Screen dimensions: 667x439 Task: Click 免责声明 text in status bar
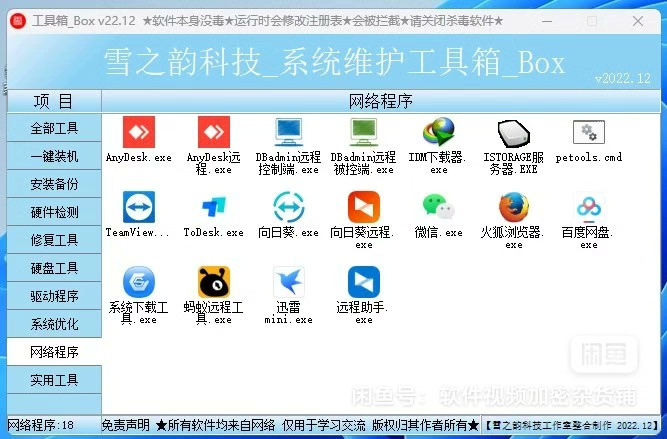coord(126,425)
